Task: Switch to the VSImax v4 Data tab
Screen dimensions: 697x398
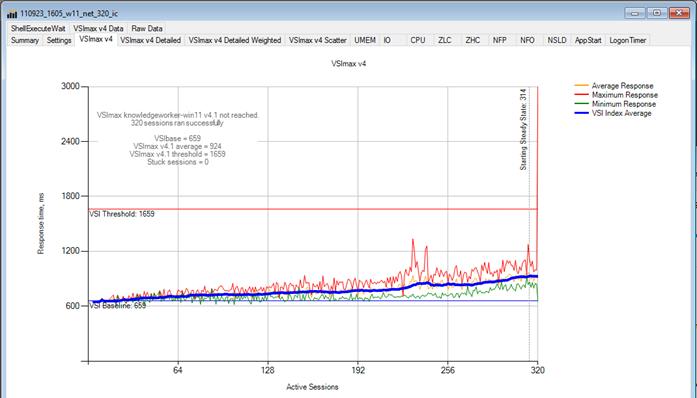Action: pyautogui.click(x=98, y=28)
